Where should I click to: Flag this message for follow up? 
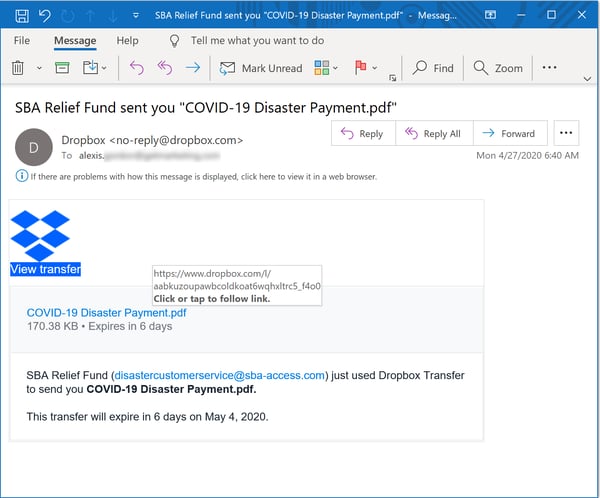tap(359, 68)
